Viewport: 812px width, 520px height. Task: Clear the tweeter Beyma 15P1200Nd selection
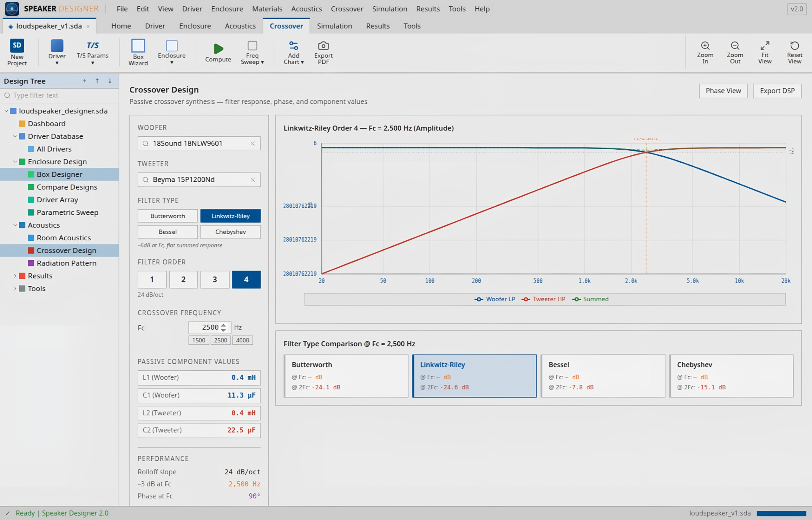coord(253,180)
